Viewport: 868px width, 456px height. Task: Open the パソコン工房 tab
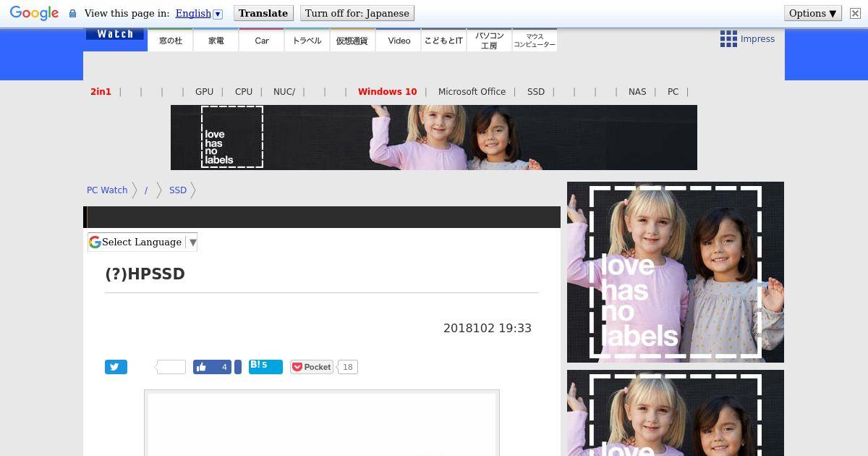[x=489, y=41]
